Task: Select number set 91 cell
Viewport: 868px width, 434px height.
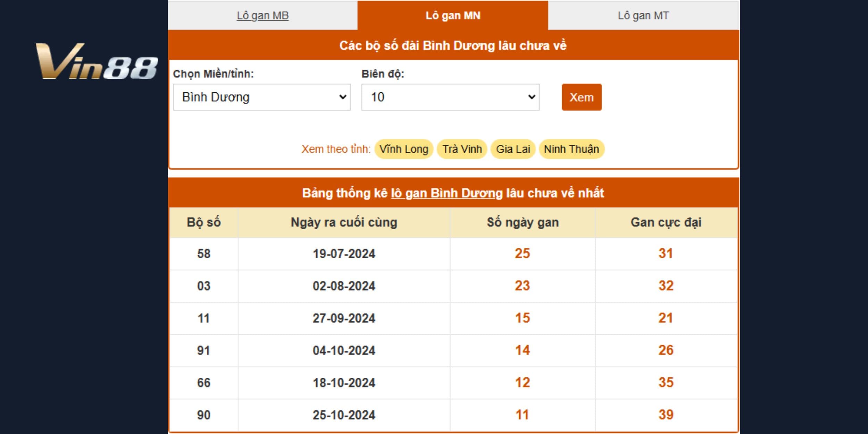Action: tap(204, 351)
